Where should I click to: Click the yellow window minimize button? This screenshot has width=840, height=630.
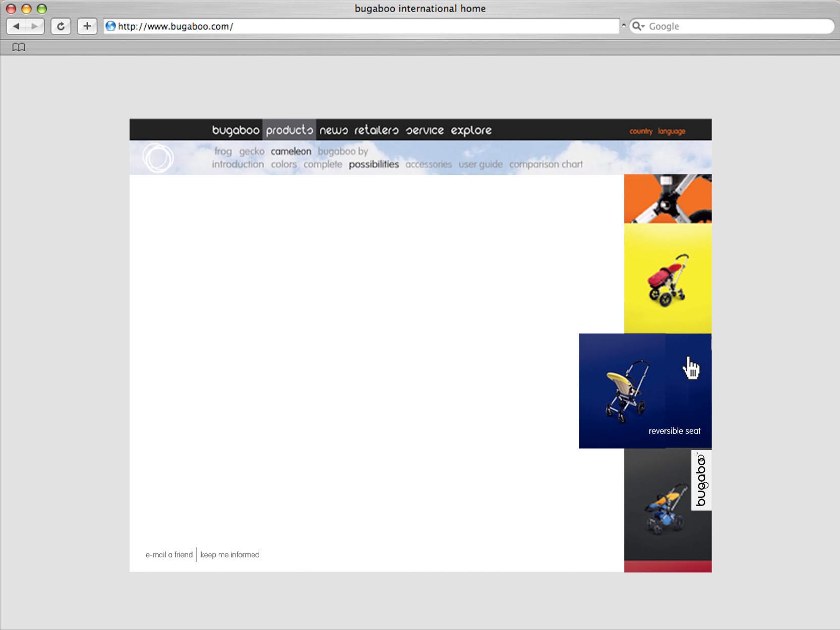tap(26, 9)
